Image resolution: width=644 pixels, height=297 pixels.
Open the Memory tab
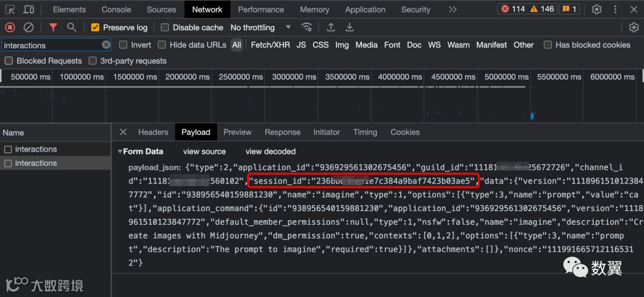(315, 9)
